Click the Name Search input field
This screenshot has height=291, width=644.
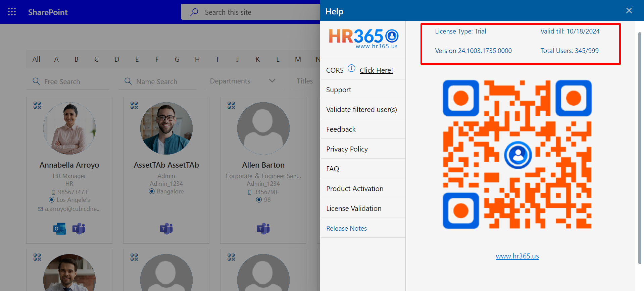pyautogui.click(x=157, y=81)
